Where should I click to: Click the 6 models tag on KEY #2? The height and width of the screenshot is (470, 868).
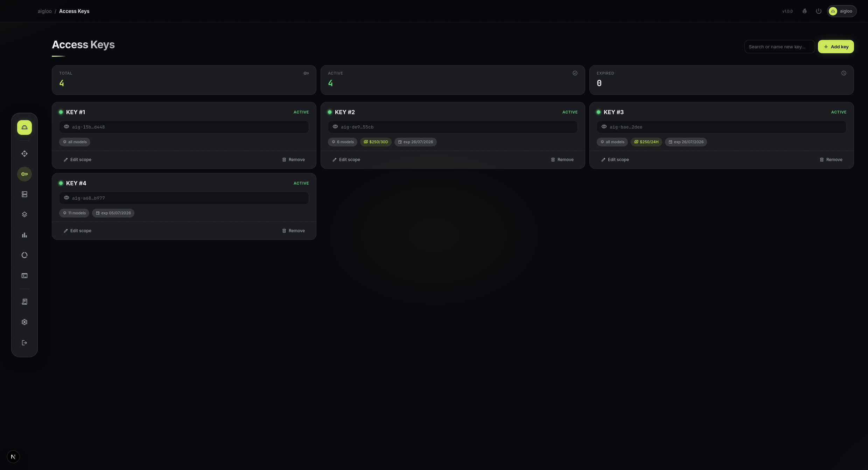pos(343,142)
